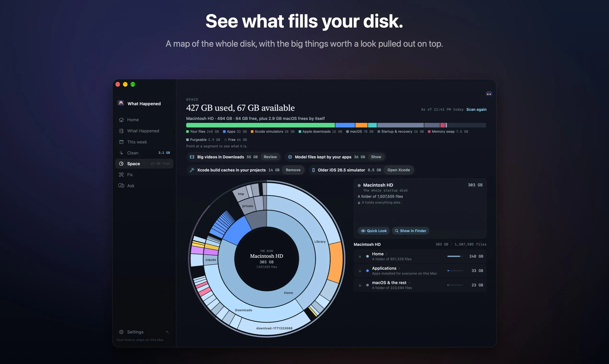Click Scan again link
Viewport: 609px width, 364px height.
pos(476,109)
